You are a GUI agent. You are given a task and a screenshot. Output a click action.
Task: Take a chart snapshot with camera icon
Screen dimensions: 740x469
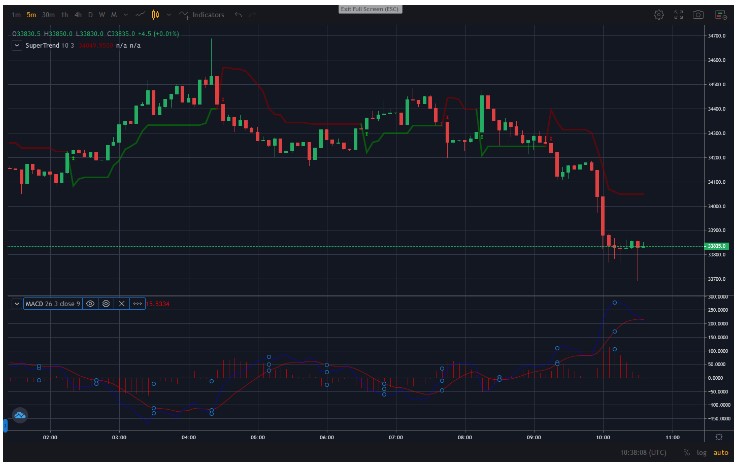(x=698, y=15)
